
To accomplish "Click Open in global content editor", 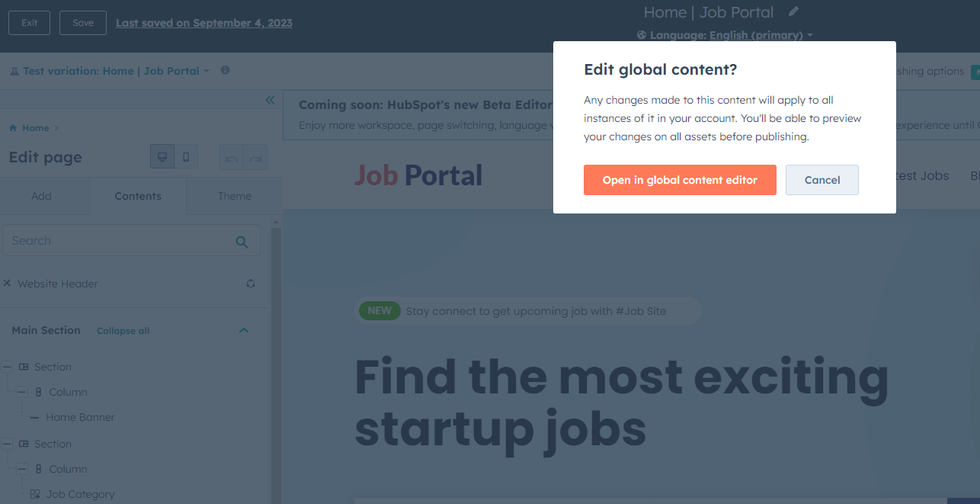I will (680, 180).
